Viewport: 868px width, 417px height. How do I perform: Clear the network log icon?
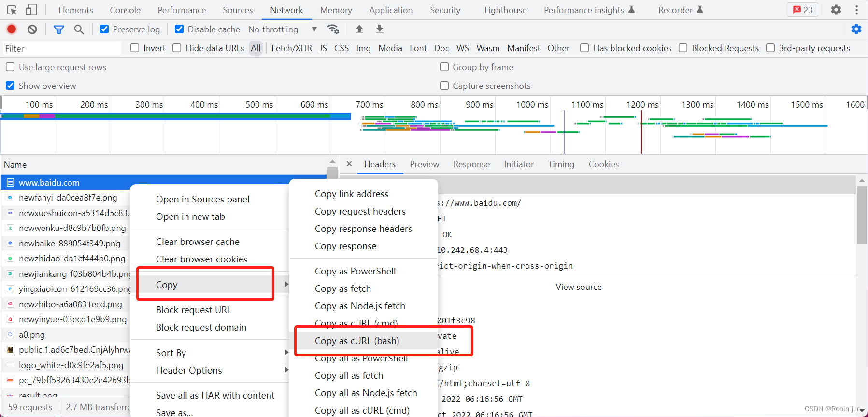(x=32, y=29)
